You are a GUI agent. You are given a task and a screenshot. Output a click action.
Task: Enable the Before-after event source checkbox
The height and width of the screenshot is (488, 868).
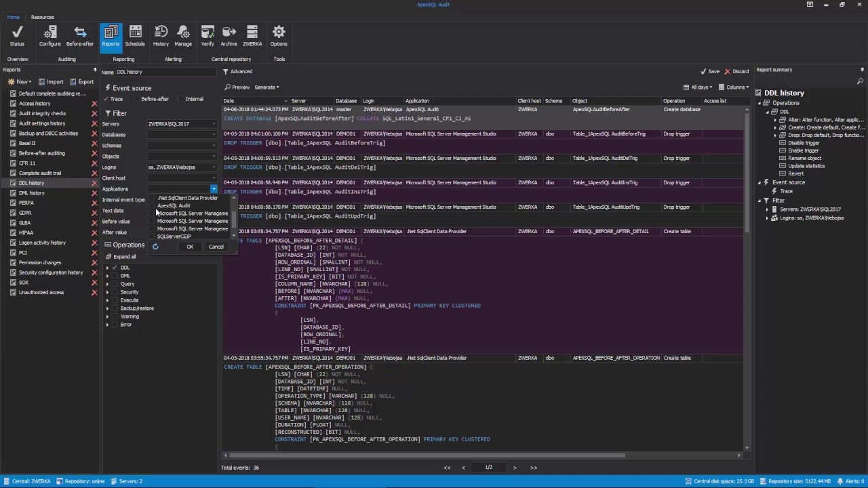[136, 99]
